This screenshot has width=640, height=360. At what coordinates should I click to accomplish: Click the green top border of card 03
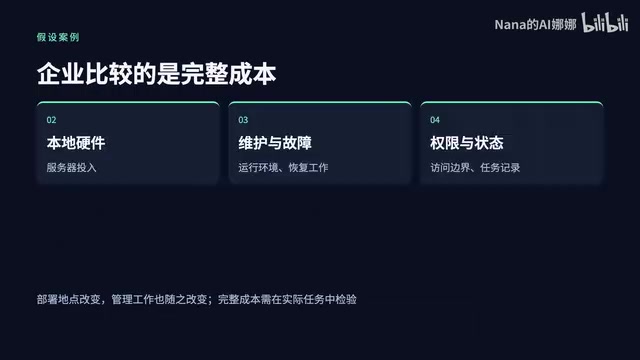point(320,102)
